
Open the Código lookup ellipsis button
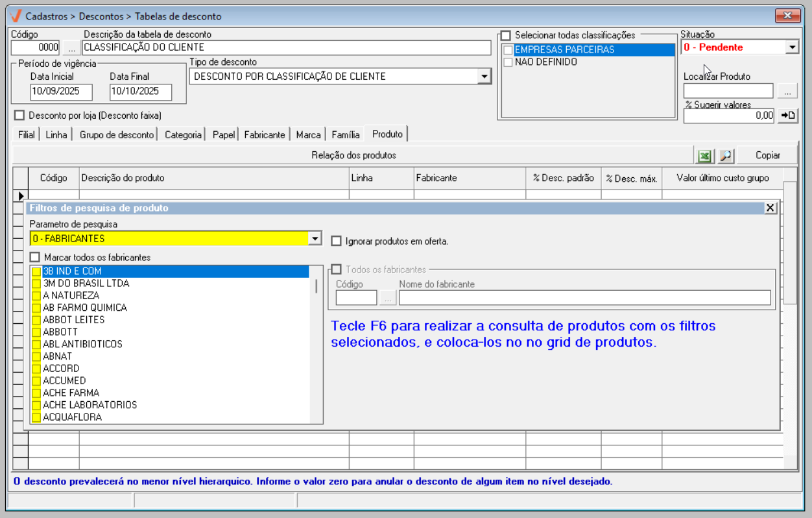coord(71,47)
